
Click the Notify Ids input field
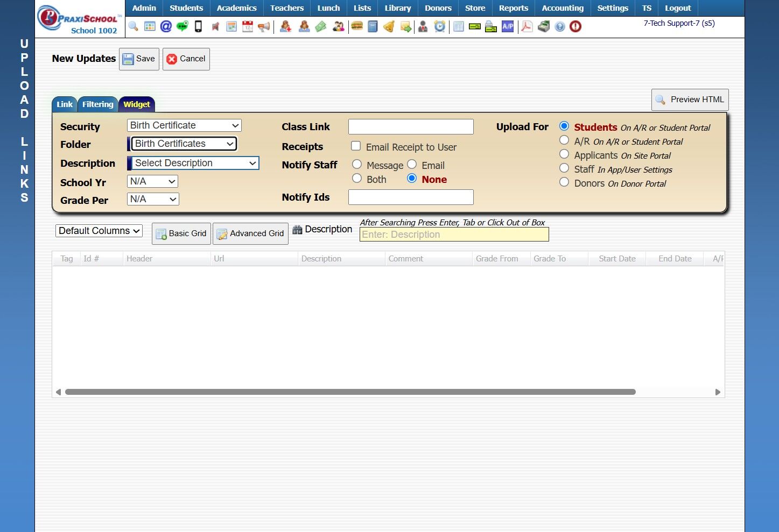[411, 197]
